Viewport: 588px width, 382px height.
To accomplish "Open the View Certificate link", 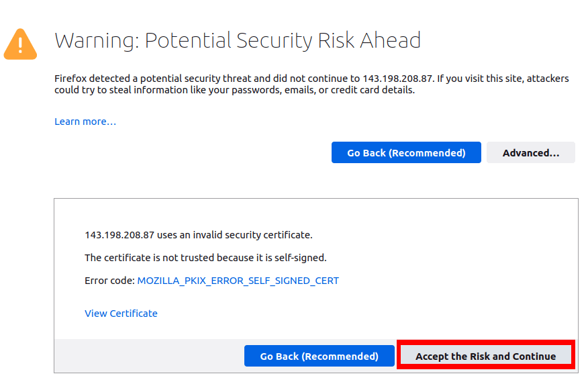I will point(121,314).
